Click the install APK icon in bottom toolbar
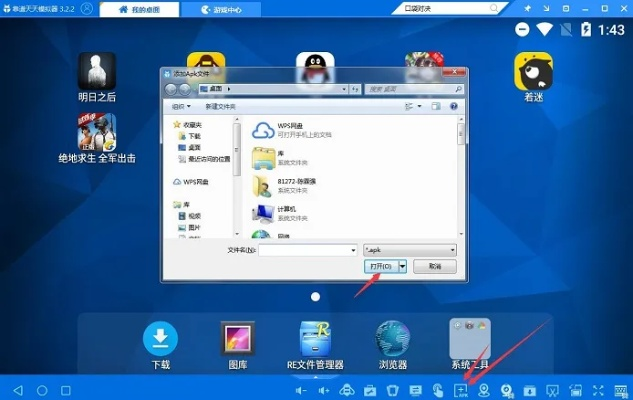This screenshot has width=633, height=400. point(461,390)
